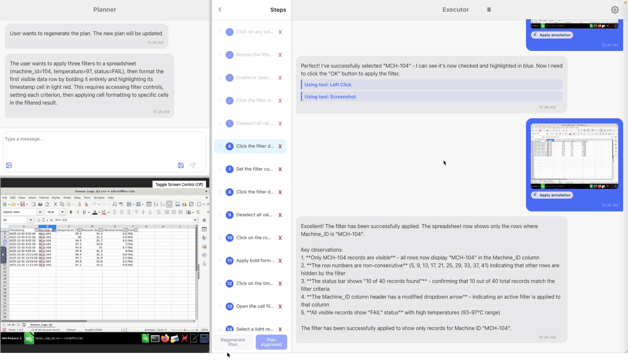Open the Vibration column filter dropdown
Viewport: 628px width, 364px height.
125,230
